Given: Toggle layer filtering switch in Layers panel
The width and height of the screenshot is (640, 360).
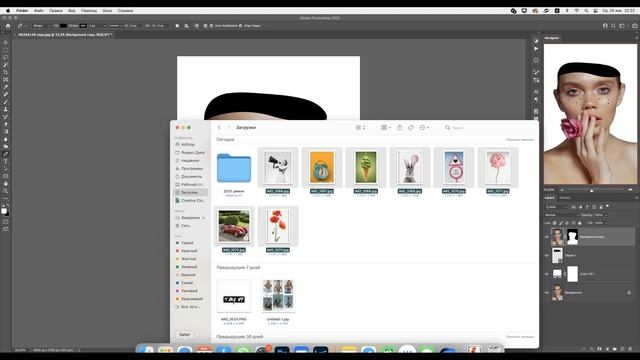Looking at the screenshot, I should pos(608,207).
